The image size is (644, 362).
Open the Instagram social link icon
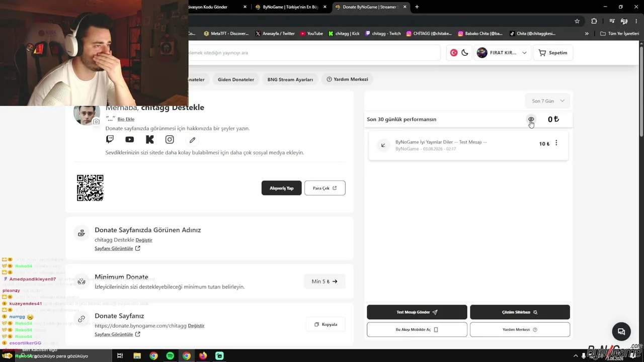[x=170, y=139]
